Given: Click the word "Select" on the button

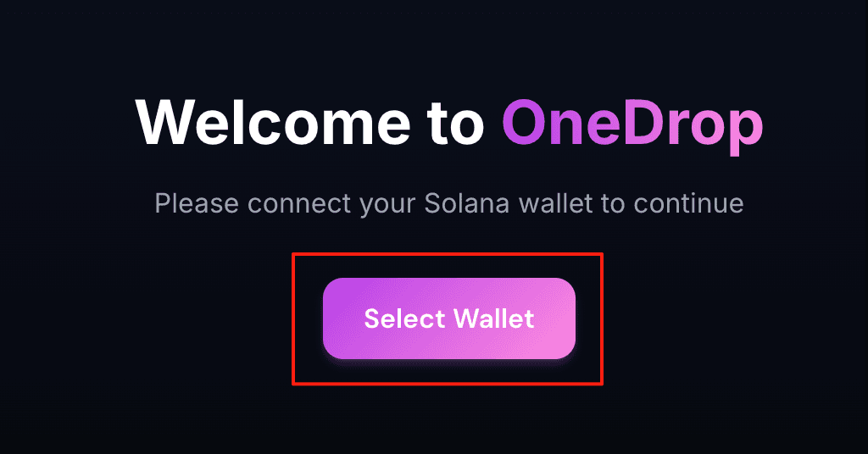Looking at the screenshot, I should tap(404, 318).
